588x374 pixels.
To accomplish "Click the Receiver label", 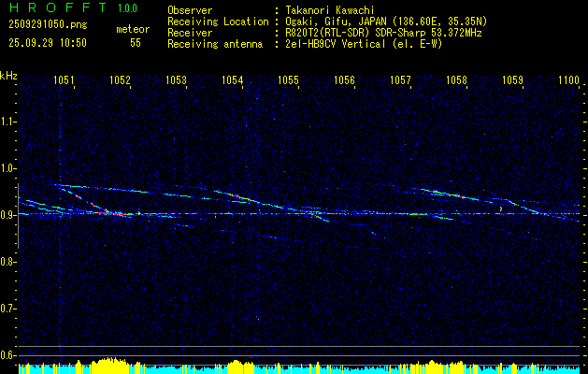I will pyautogui.click(x=190, y=33).
